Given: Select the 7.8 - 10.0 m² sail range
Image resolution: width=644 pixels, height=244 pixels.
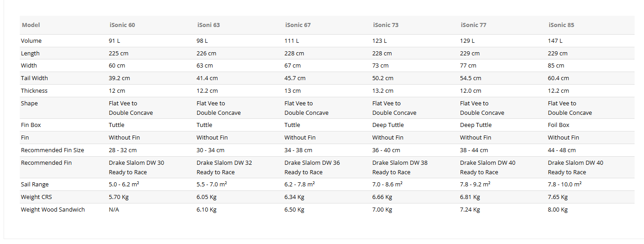Looking at the screenshot, I should pos(564,185).
